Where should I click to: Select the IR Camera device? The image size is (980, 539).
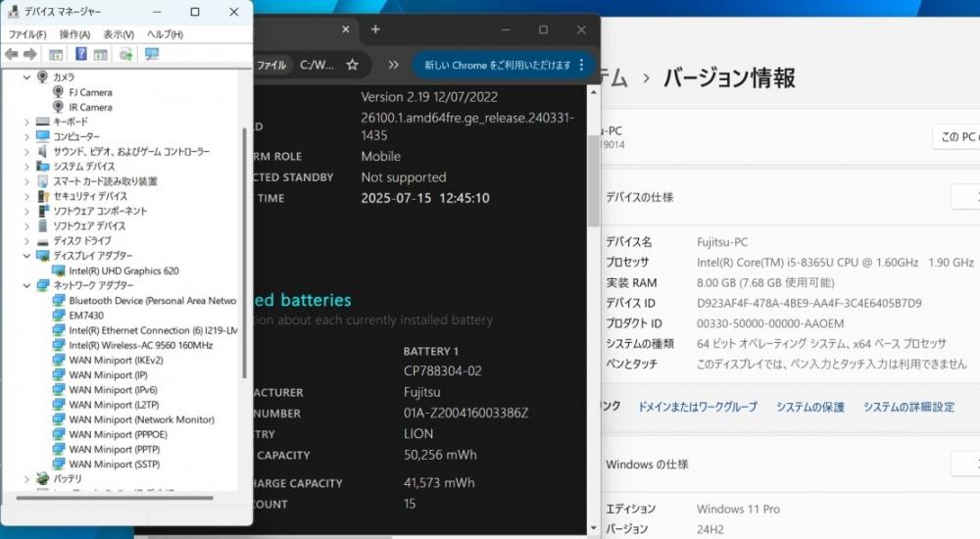click(x=90, y=107)
